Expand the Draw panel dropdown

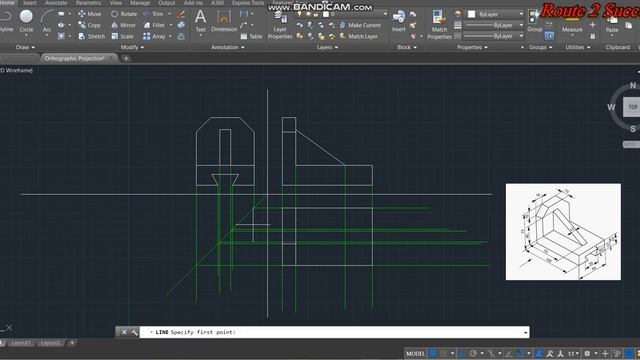[x=25, y=47]
